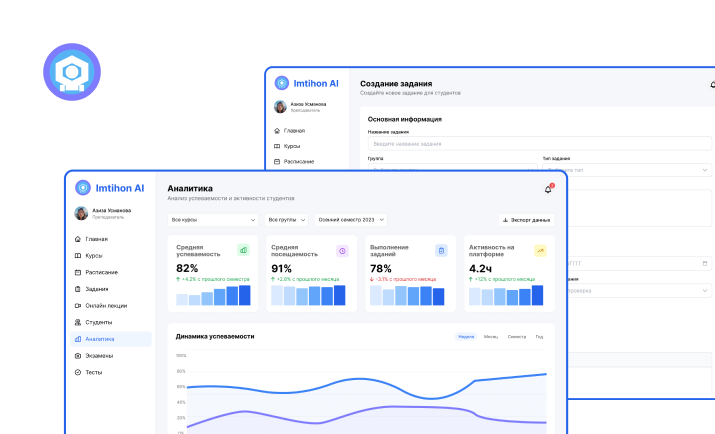
Task: Click the notification bell in Аналитика window
Action: coord(547,188)
